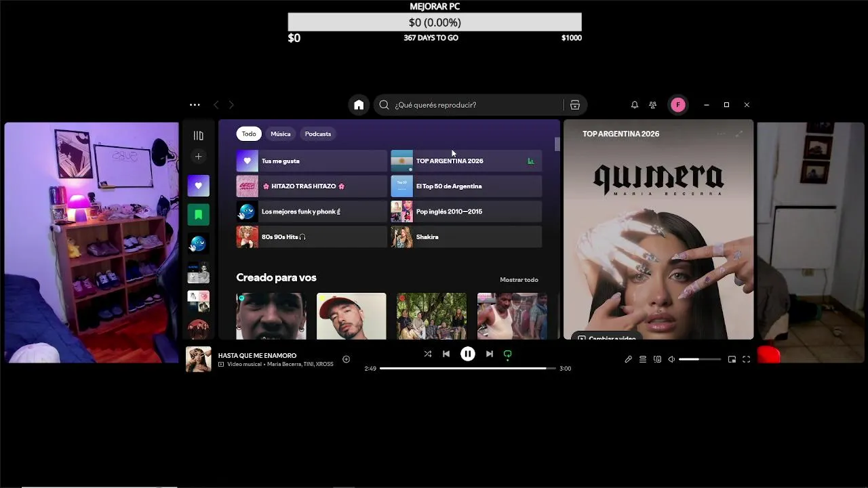Open the friend activity icon
Screen dimensions: 868x488
pos(652,105)
